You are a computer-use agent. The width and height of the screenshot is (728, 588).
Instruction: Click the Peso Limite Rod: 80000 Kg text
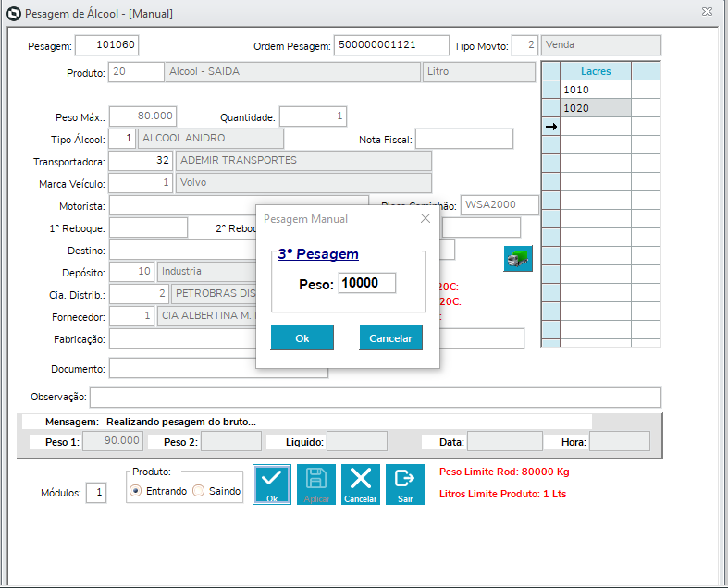pos(504,472)
